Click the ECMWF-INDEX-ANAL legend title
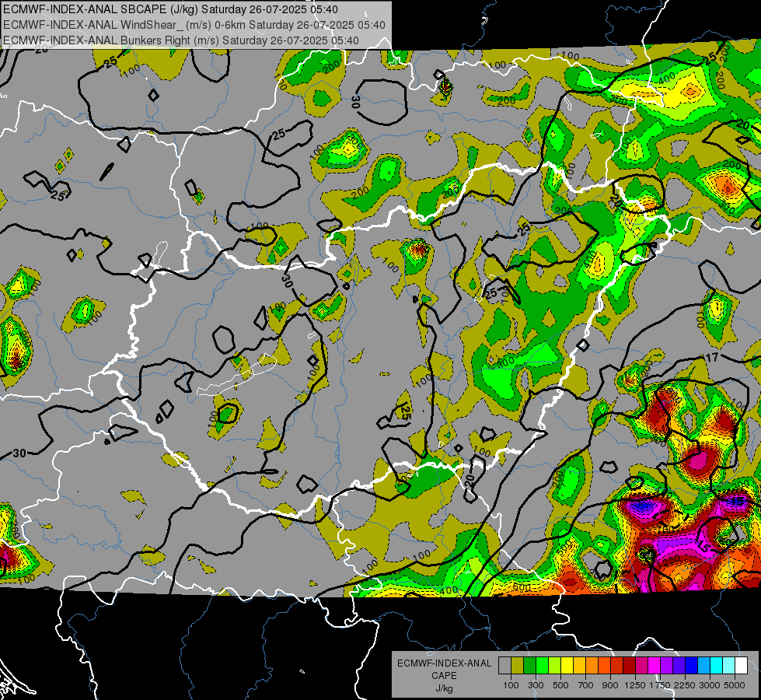761x700 pixels. 444,663
